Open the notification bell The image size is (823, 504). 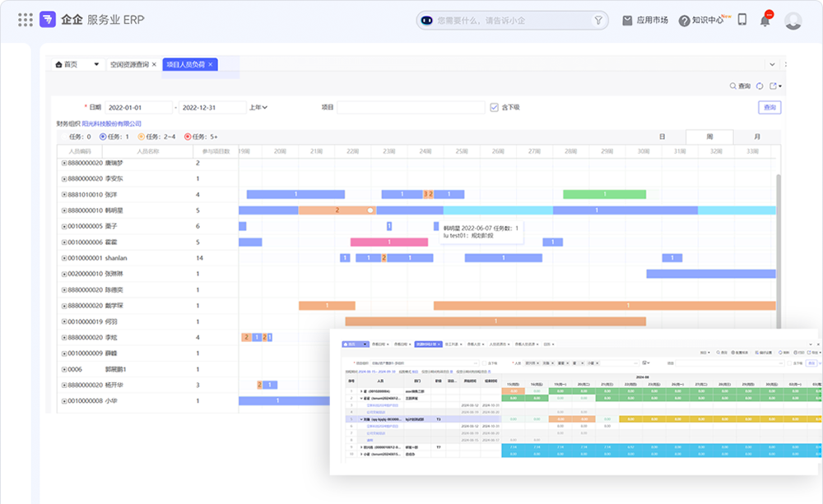tap(765, 21)
